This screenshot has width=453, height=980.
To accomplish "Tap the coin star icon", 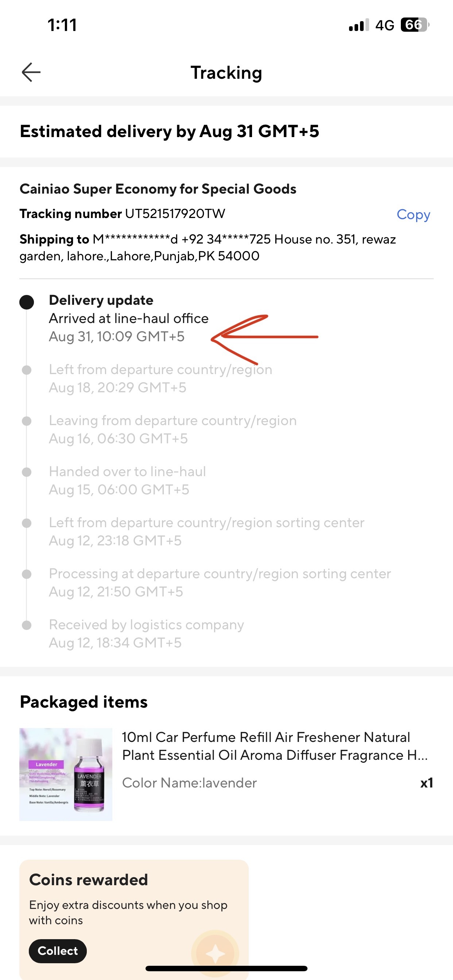I will coord(216,953).
